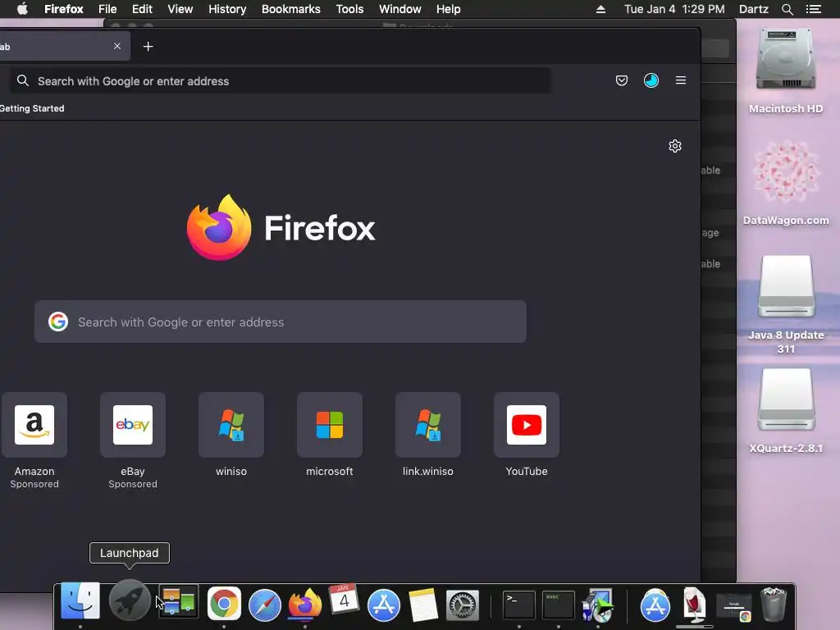Screen dimensions: 840x630
Task: Open the exec terminal icon in Dock
Action: click(558, 605)
